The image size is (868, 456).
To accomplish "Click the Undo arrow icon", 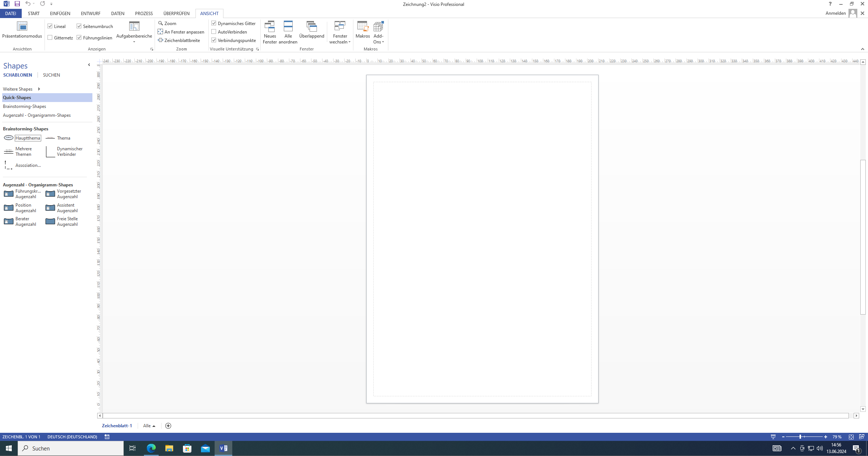I will [28, 4].
